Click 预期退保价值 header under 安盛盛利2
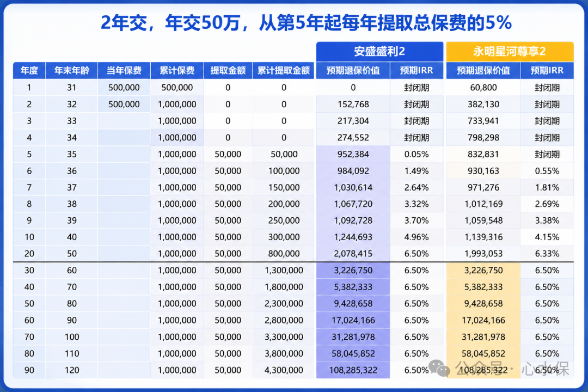The height and width of the screenshot is (392, 588). (353, 71)
